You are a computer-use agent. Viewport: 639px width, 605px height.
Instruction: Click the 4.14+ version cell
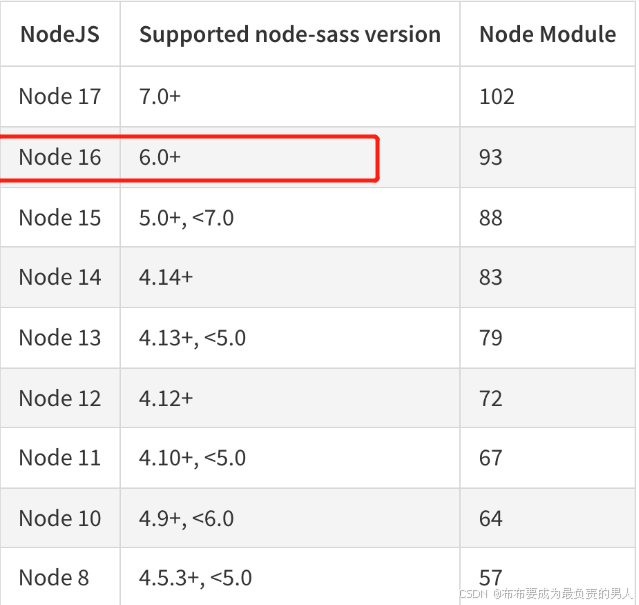tap(166, 277)
